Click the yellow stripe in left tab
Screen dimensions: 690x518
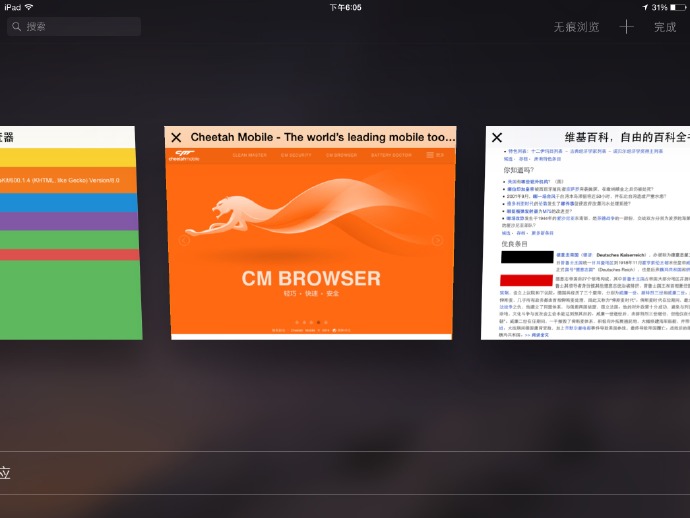(68, 158)
